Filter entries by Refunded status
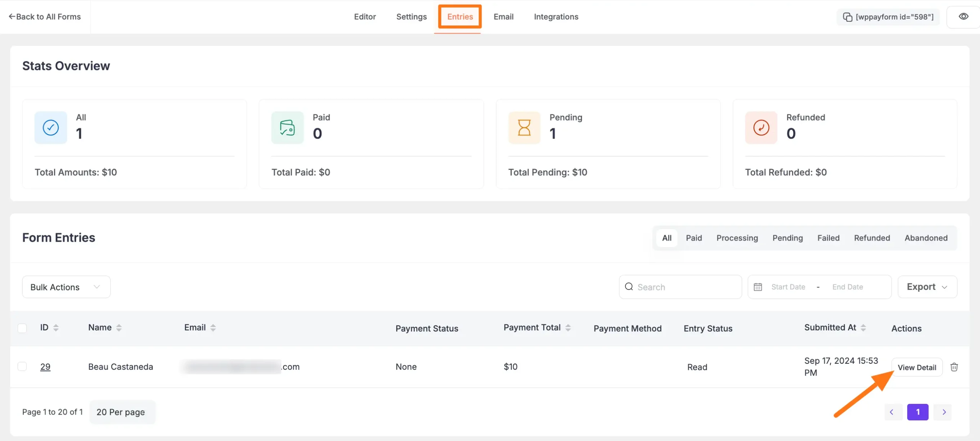Image resolution: width=980 pixels, height=441 pixels. [x=872, y=238]
